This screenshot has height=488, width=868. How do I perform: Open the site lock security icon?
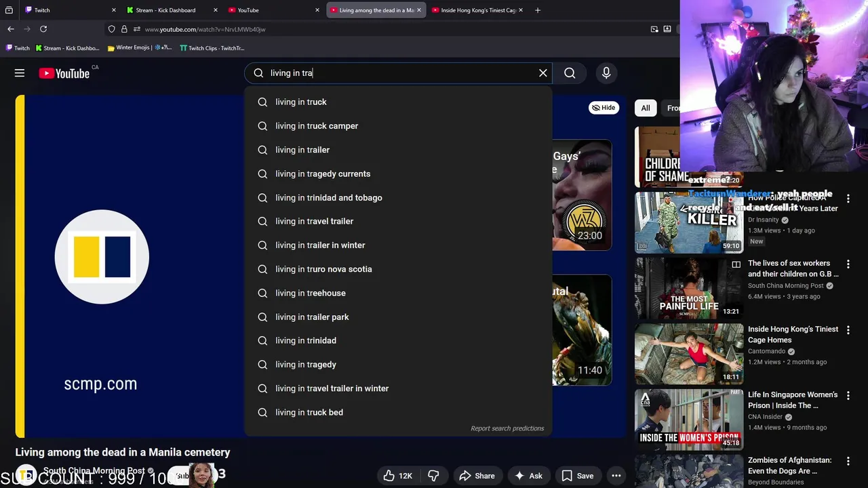124,29
